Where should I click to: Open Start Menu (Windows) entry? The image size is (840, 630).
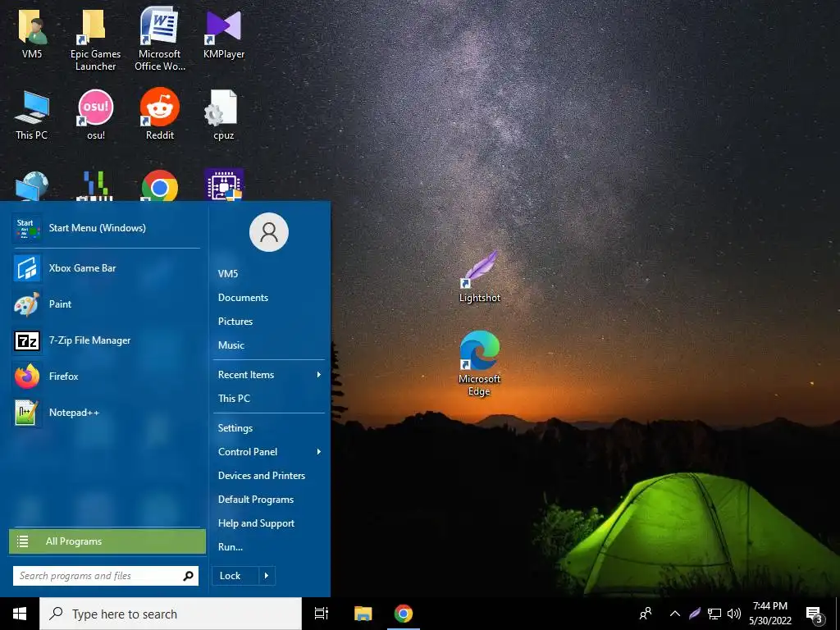point(106,228)
